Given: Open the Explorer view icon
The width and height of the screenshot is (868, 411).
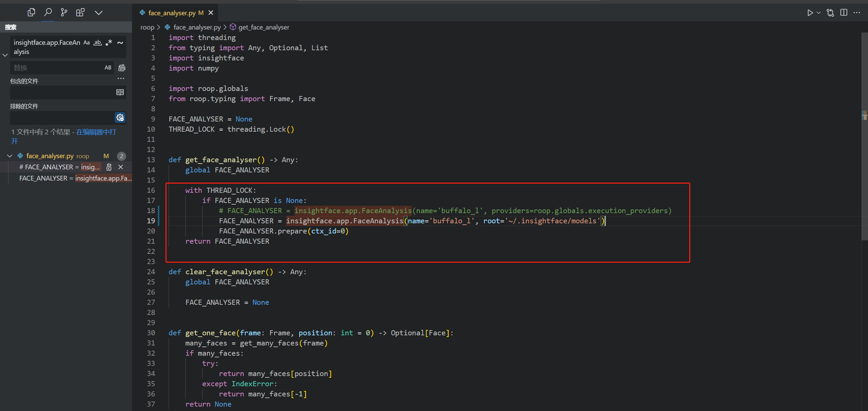Looking at the screenshot, I should tap(31, 13).
